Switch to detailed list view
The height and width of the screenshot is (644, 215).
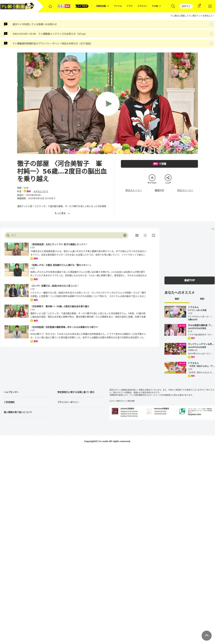pyautogui.click(x=137, y=235)
